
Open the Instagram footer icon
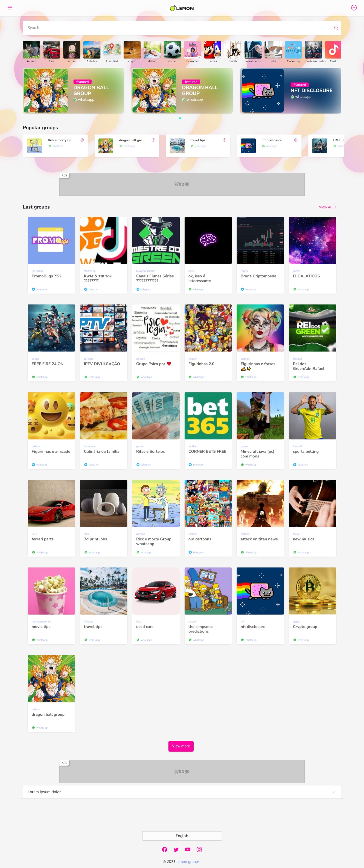(199, 850)
